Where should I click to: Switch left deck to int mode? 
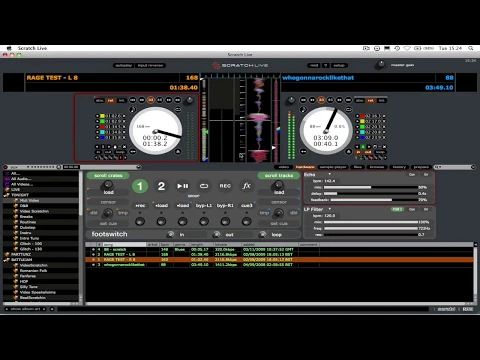(x=122, y=100)
